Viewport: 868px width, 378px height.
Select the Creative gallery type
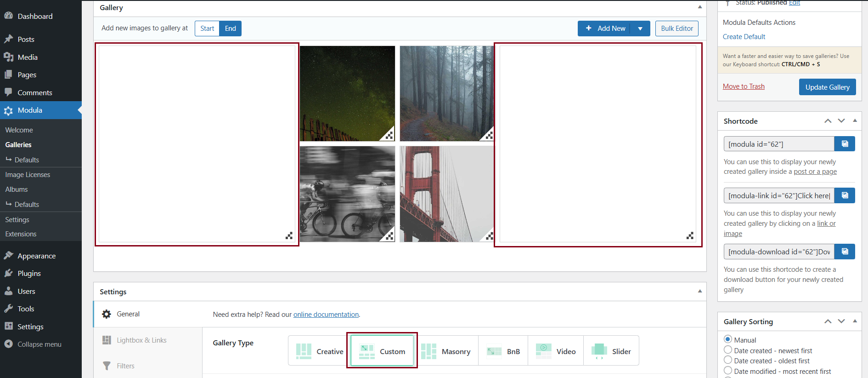(x=320, y=351)
